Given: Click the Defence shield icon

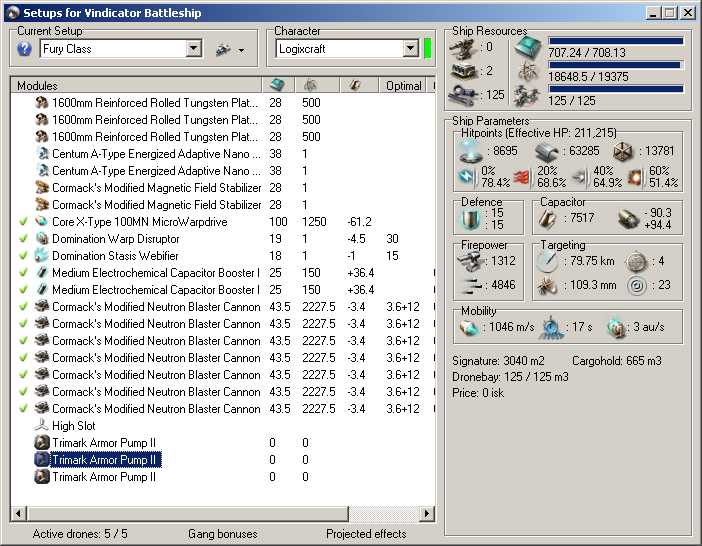Looking at the screenshot, I should (471, 219).
